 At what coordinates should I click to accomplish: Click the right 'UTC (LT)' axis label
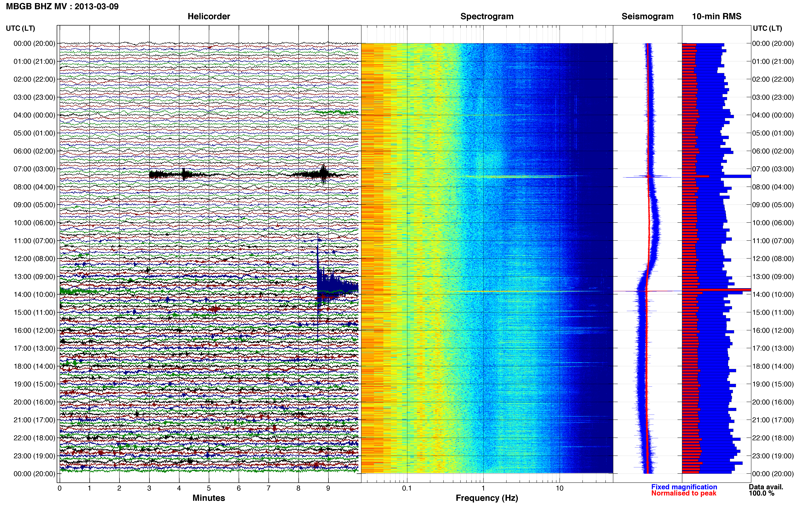(767, 28)
